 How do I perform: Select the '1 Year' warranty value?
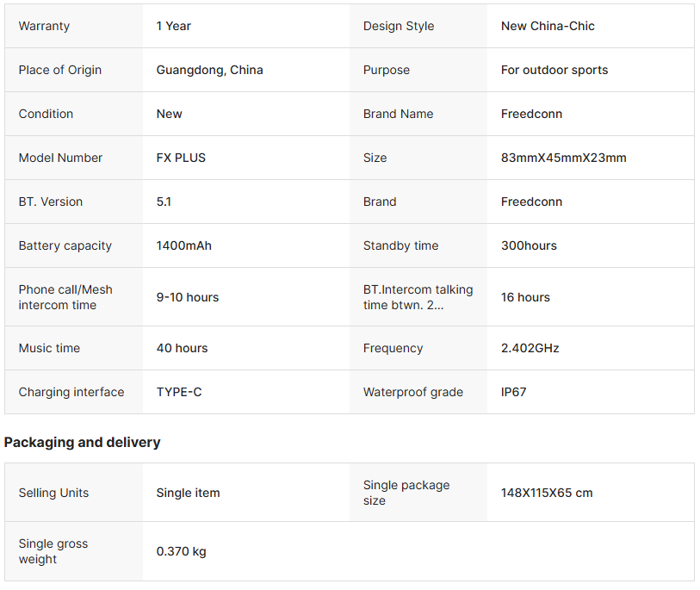coord(174,26)
